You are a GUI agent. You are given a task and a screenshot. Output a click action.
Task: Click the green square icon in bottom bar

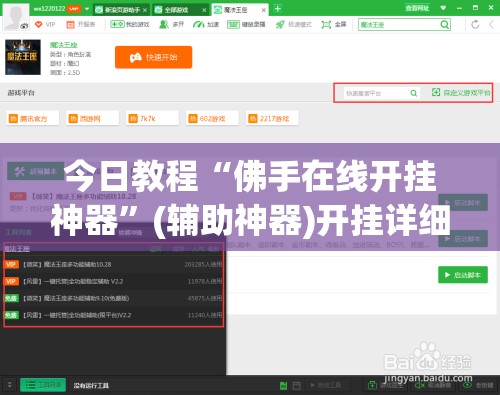pos(283,386)
